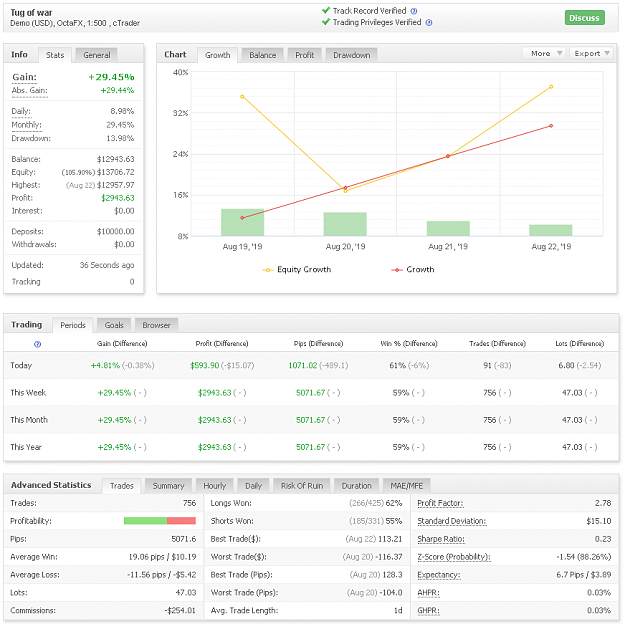Click Equity Growth data point on Aug 22

[551, 87]
